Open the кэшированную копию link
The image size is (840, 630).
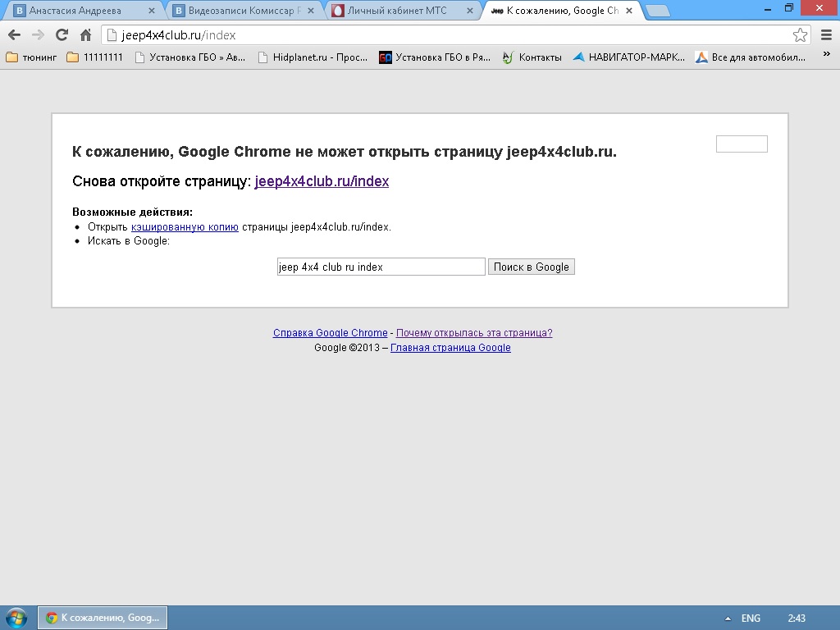[185, 227]
